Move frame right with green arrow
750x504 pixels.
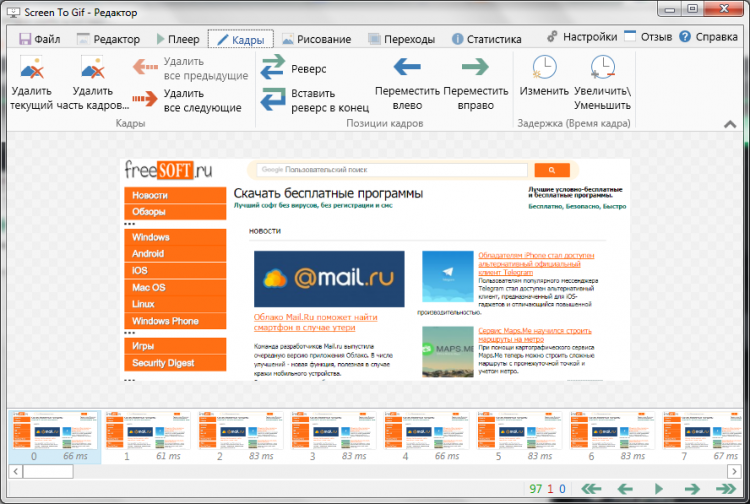click(x=475, y=67)
